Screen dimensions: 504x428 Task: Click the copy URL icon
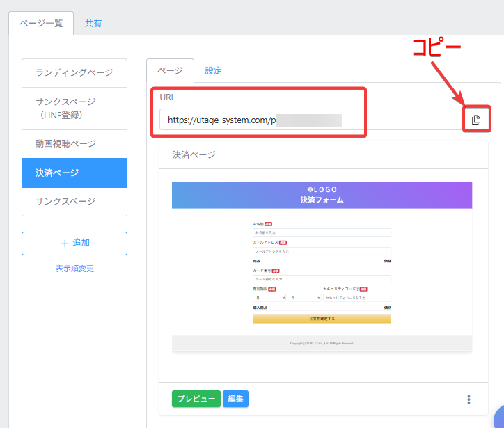(x=476, y=120)
